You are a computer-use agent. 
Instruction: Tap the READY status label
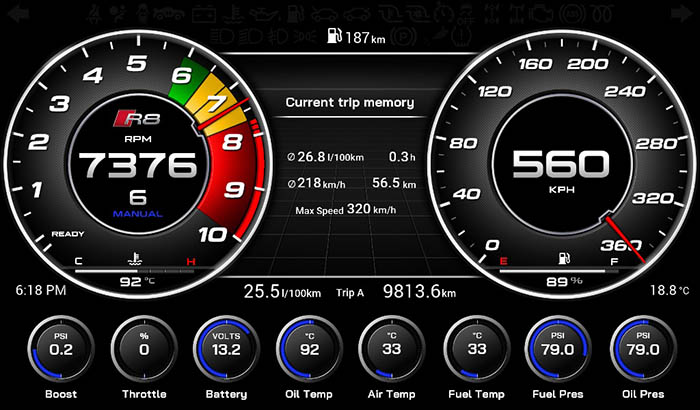pos(68,234)
